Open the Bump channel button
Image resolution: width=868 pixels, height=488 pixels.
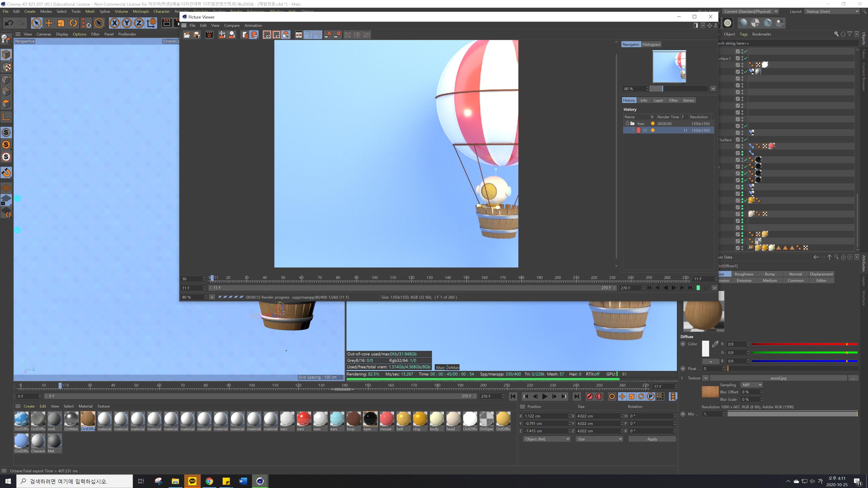click(770, 274)
